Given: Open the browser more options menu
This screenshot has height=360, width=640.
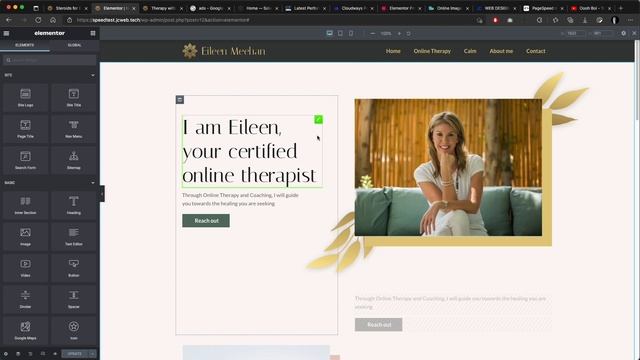Looking at the screenshot, I should (631, 20).
